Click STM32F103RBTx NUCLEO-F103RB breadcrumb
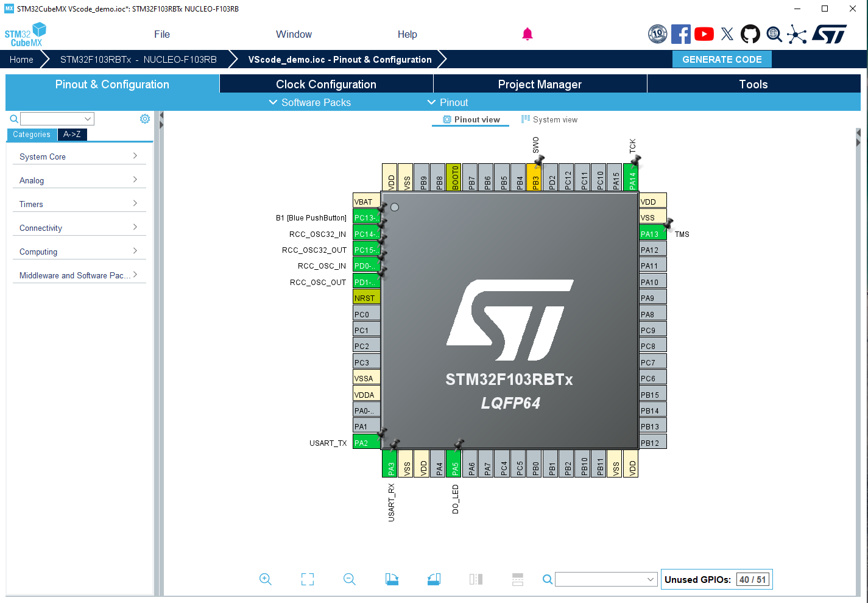Image resolution: width=868 pixels, height=603 pixels. point(138,59)
